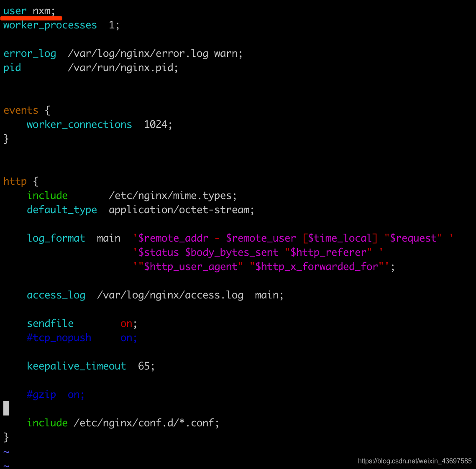Click the '$remote_addr' variable
476x469 pixels.
173,238
